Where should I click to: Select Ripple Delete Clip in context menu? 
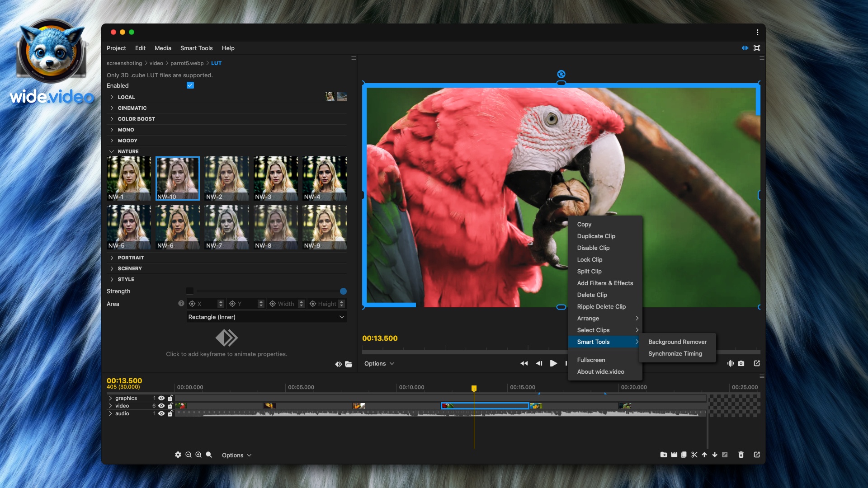605,307
